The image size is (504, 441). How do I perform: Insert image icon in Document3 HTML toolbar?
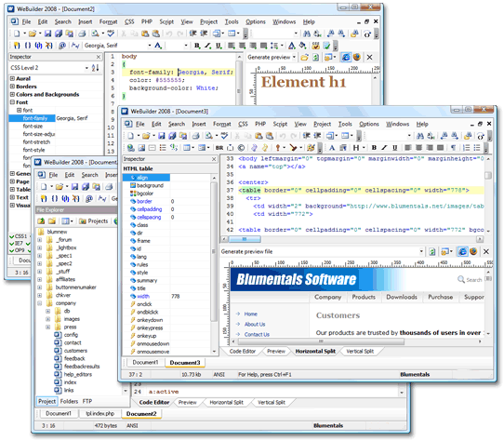click(141, 148)
